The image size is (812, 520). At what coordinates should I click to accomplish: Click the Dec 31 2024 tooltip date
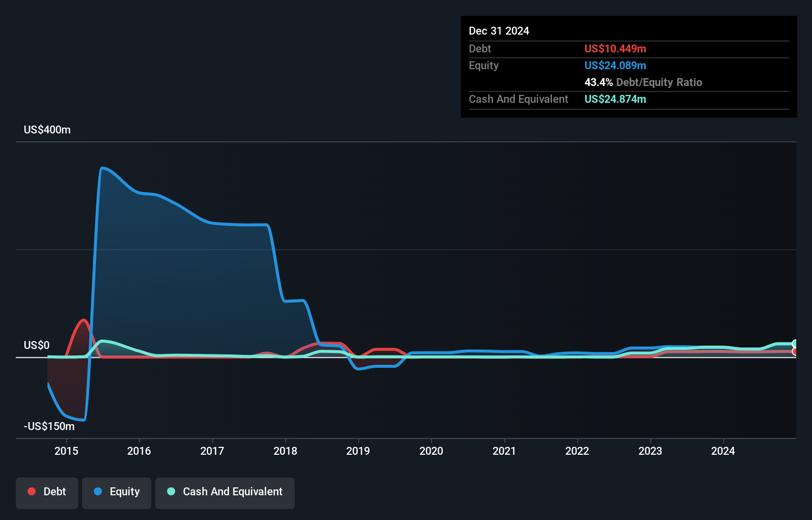[499, 31]
